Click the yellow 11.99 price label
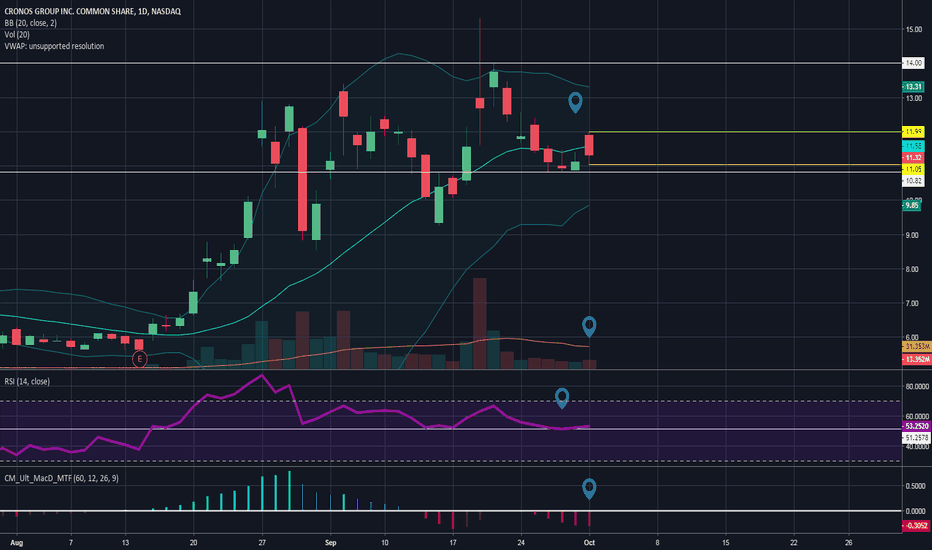 914,131
